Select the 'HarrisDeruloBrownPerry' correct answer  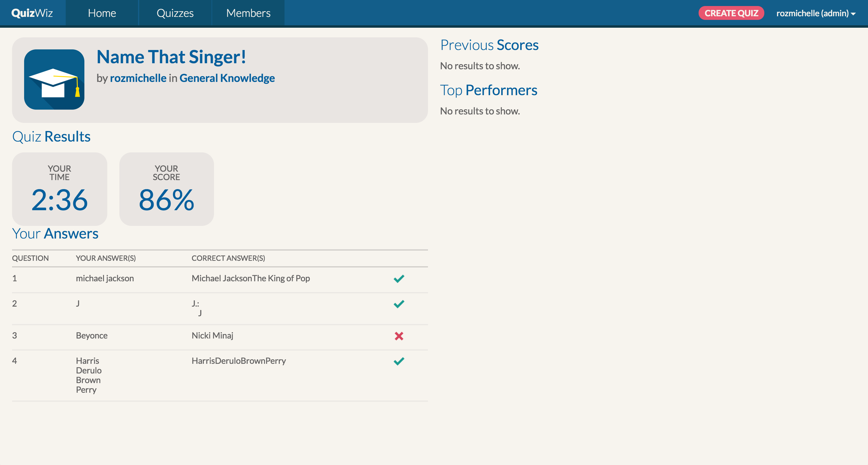[239, 361]
